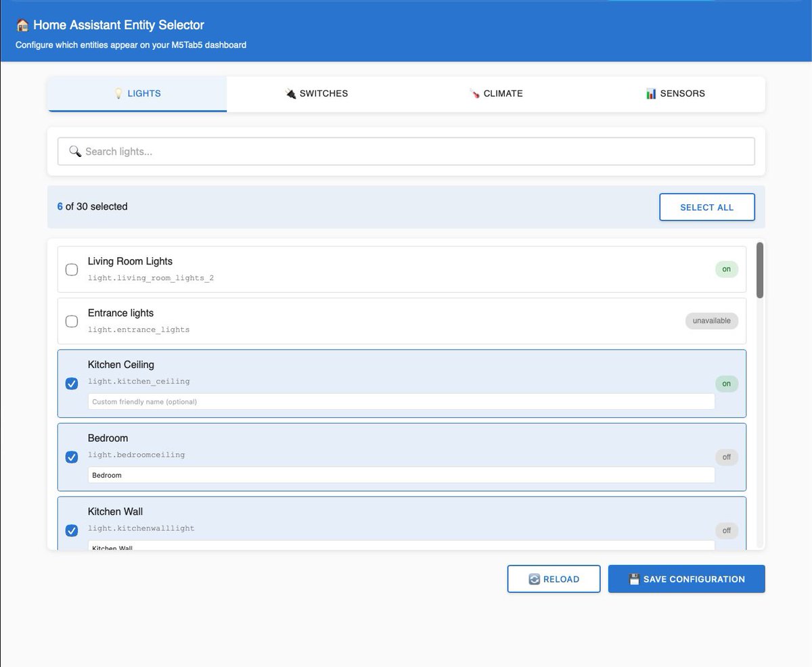Click the flashlight icon on Climate tab
Viewport: 812px width, 667px height.
point(475,93)
